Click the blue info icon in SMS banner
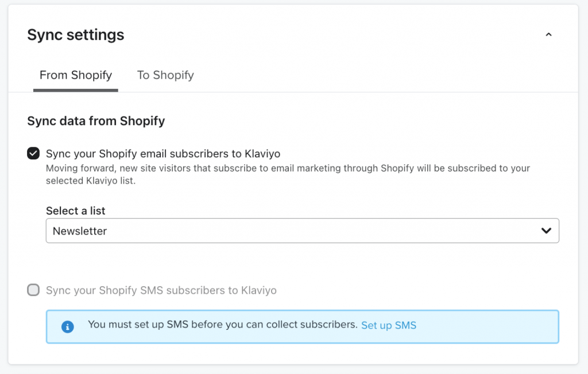This screenshot has width=588, height=374. point(68,327)
